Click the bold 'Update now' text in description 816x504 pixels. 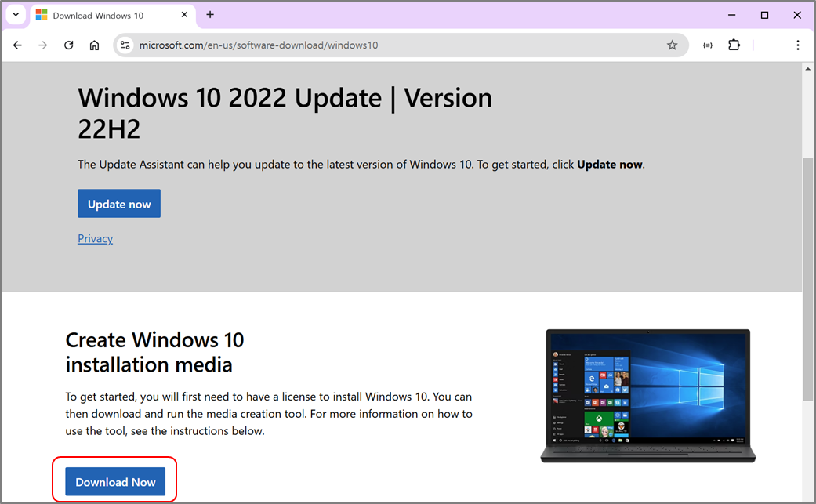pyautogui.click(x=610, y=165)
